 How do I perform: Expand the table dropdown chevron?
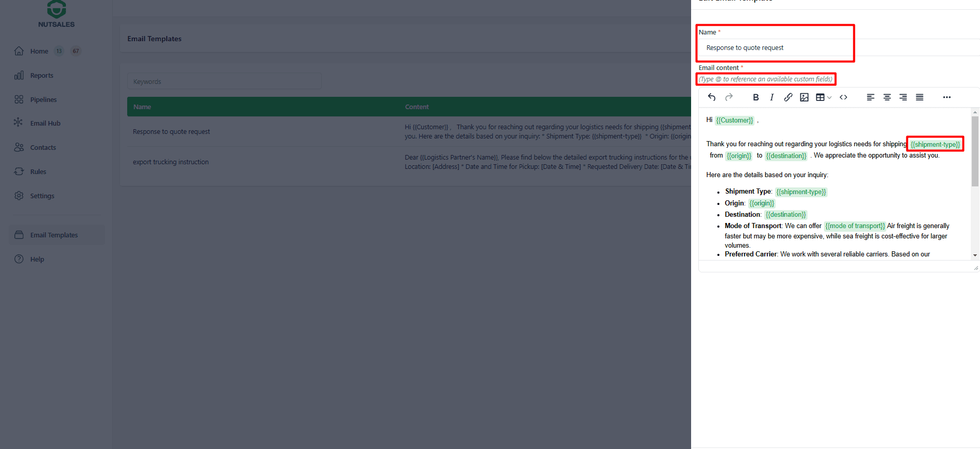click(829, 97)
